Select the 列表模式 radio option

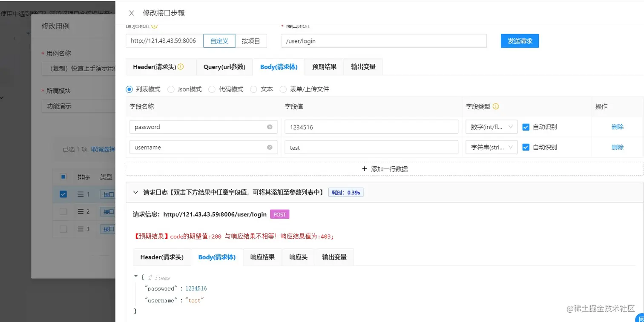(x=129, y=89)
